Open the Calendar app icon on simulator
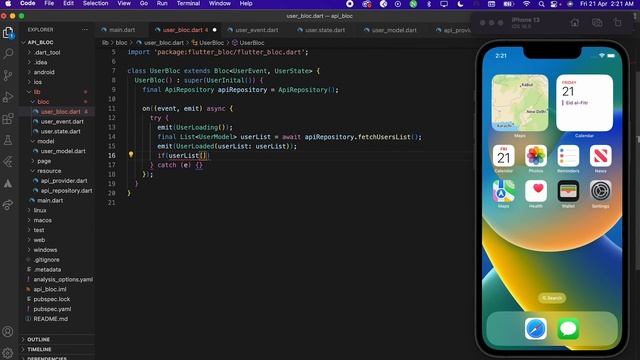 (504, 156)
